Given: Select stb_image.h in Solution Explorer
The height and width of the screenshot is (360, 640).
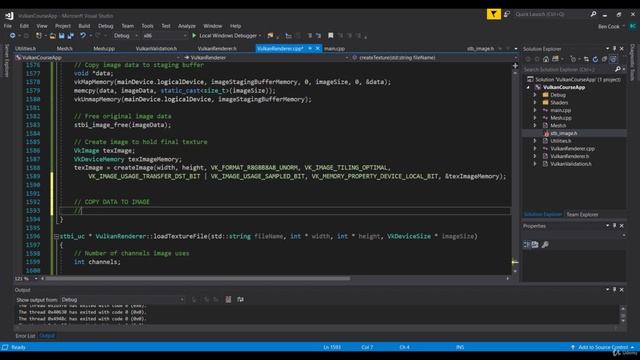Looking at the screenshot, I should click(x=564, y=133).
